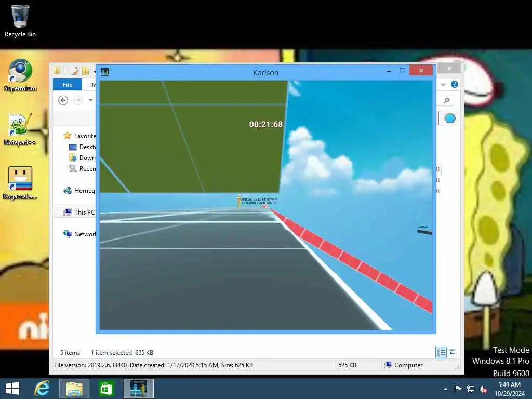Viewport: 532px width, 399px height.
Task: Click the Explorer Back navigation arrow
Action: point(63,100)
